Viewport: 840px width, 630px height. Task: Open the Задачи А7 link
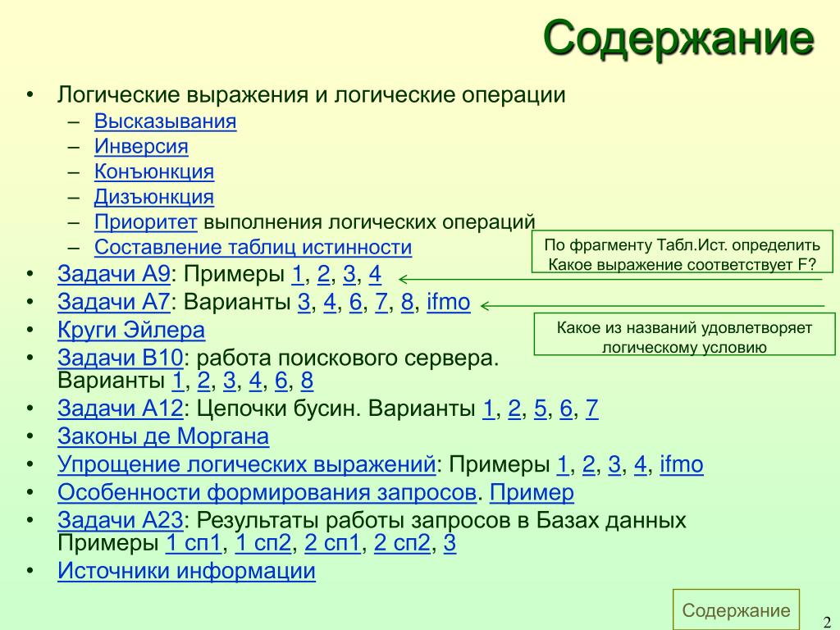(113, 302)
